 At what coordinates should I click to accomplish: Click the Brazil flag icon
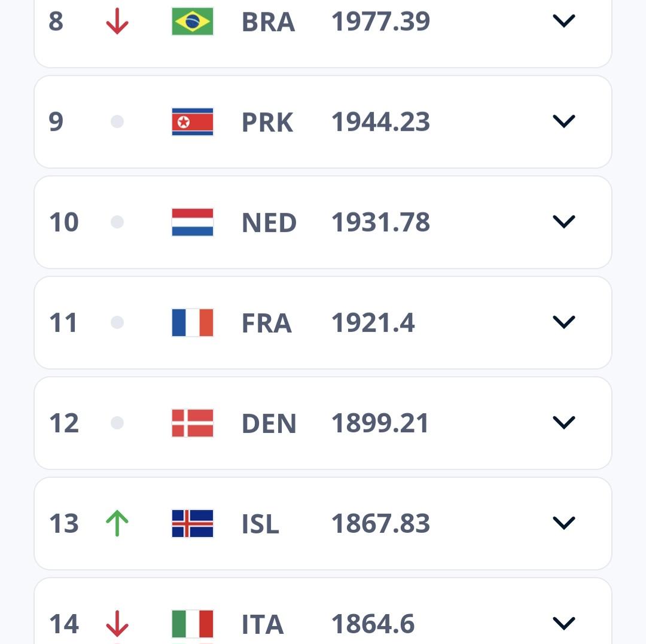click(x=193, y=22)
